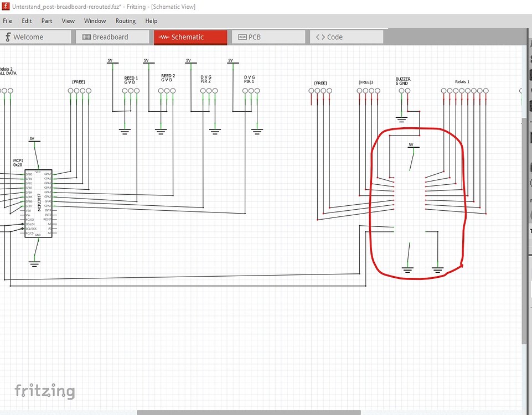Select the "MCP1 0x20" chip label
This screenshot has width=532, height=415.
18,163
